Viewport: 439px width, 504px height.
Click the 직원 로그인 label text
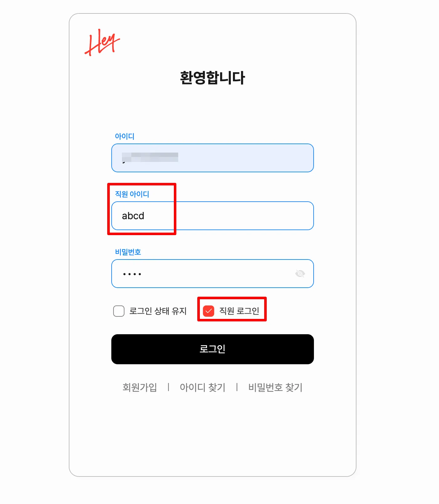click(x=239, y=311)
